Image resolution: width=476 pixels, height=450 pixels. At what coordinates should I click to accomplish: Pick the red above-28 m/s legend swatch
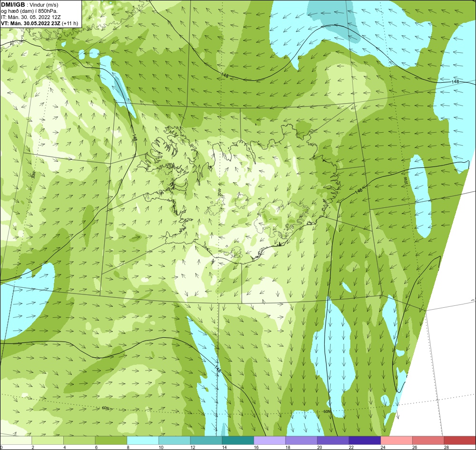460,440
